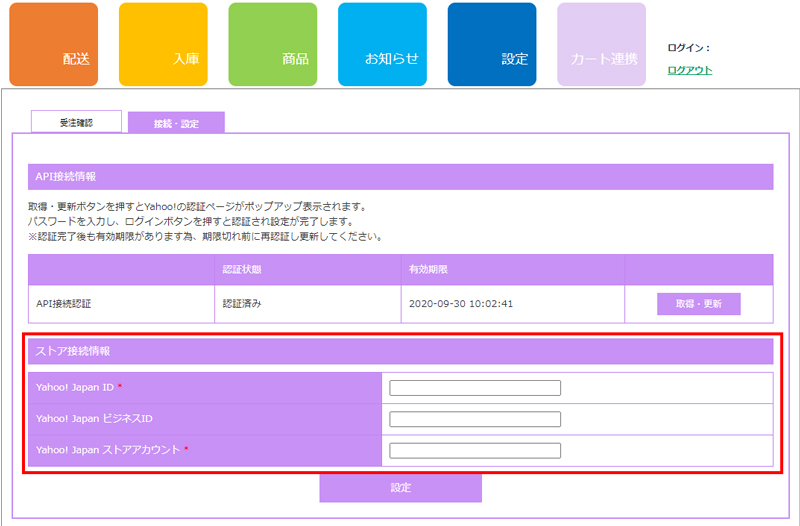The image size is (800, 526).
Task: Click the ログアウト link
Action: click(689, 70)
